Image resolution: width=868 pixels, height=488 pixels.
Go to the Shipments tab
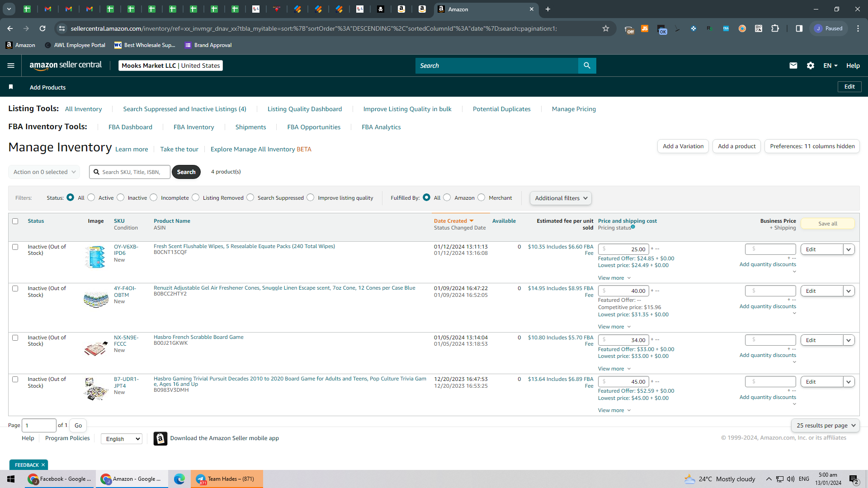tap(250, 127)
